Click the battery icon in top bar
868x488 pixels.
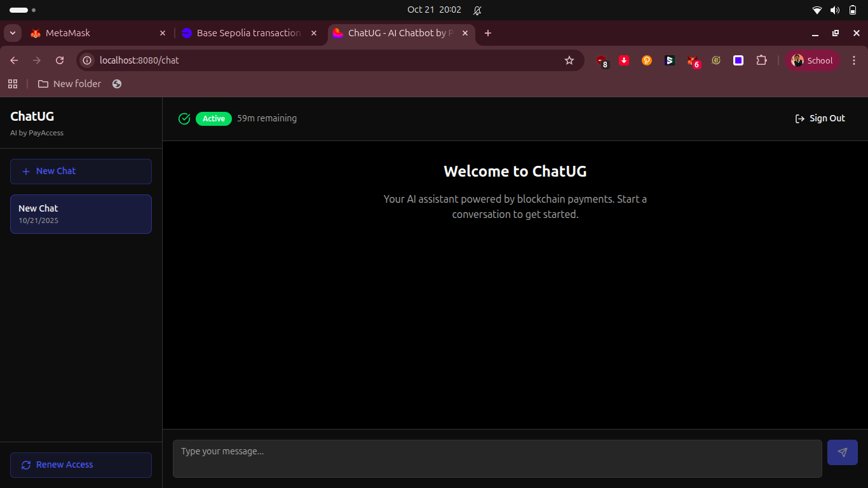point(853,10)
